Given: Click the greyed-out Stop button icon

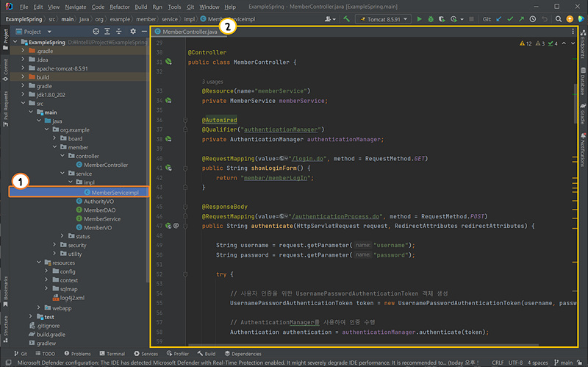Looking at the screenshot, I should [x=471, y=19].
